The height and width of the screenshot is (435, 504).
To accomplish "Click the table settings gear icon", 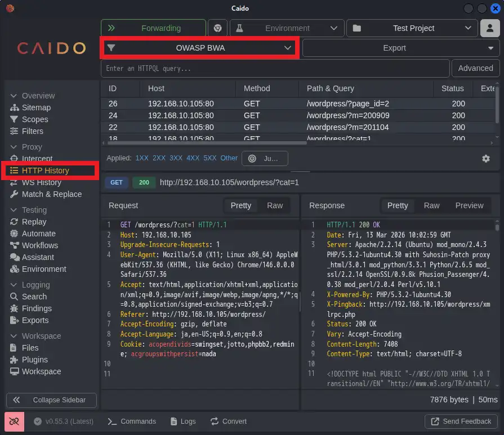I will tap(486, 159).
